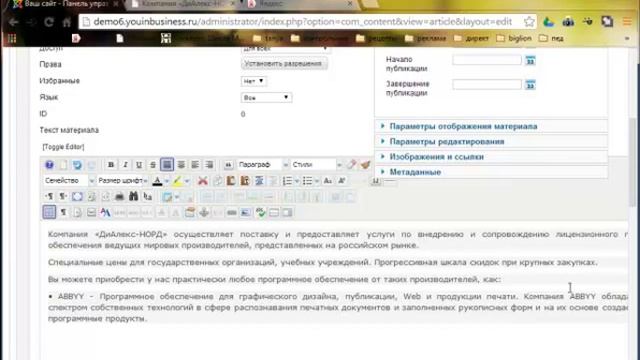Open the Язык dropdown showing Все

pos(267,98)
